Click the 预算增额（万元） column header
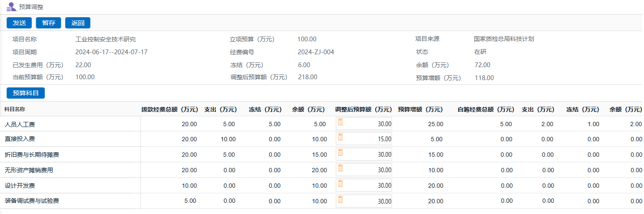Screen dimensions: 644x214 [420, 109]
